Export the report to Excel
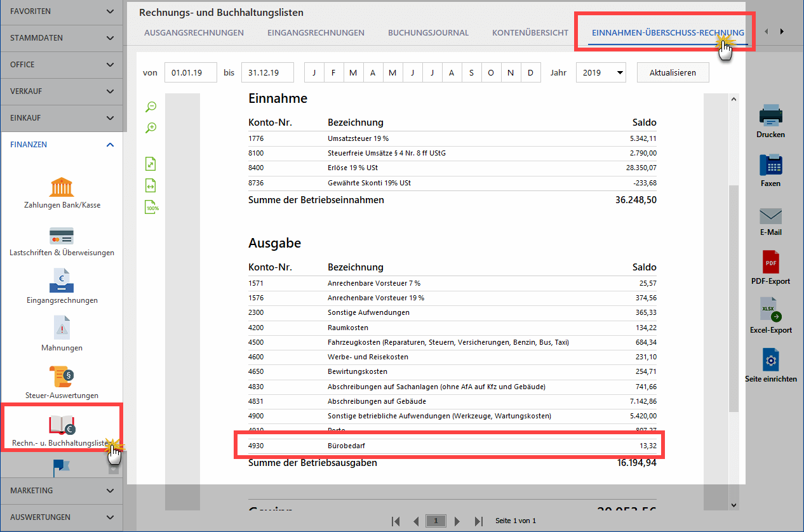Screen dimensions: 804x532 pyautogui.click(x=770, y=317)
